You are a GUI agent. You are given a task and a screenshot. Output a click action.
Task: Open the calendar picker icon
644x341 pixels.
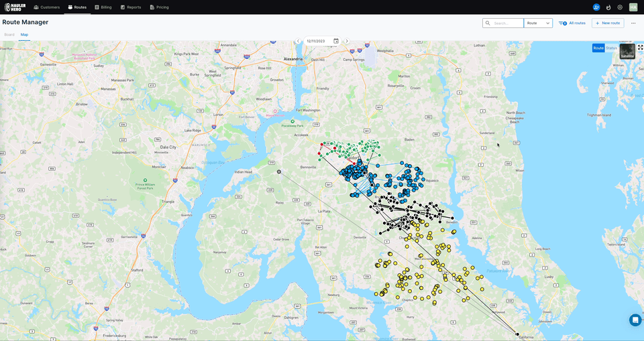click(336, 41)
